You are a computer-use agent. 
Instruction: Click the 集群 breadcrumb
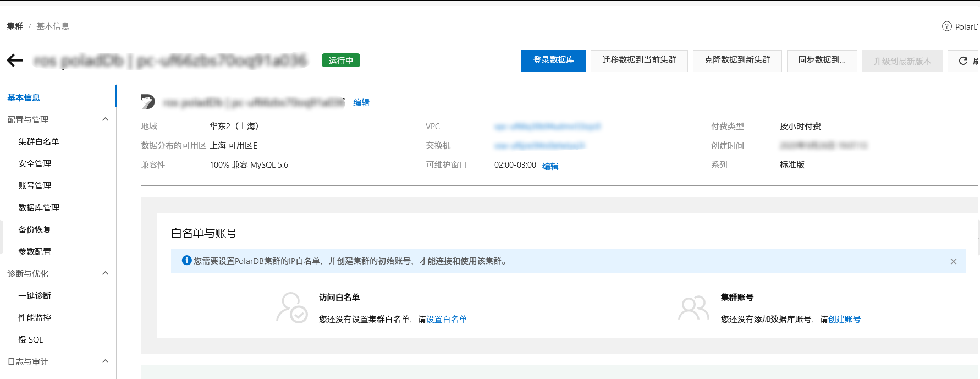15,26
